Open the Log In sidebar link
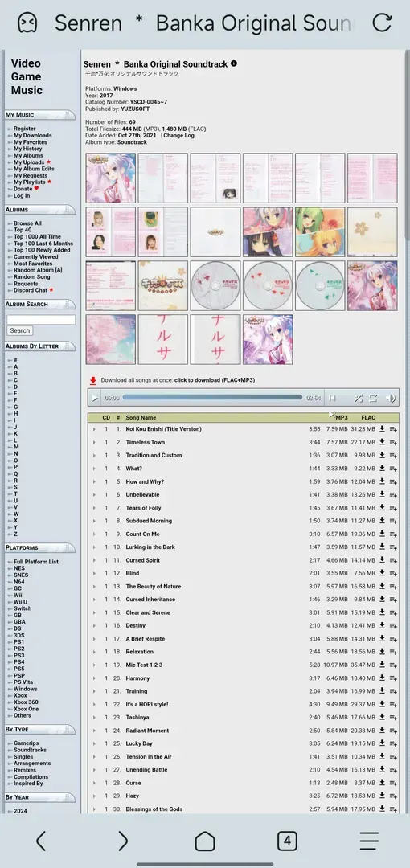Image resolution: width=410 pixels, height=868 pixels. point(22,195)
